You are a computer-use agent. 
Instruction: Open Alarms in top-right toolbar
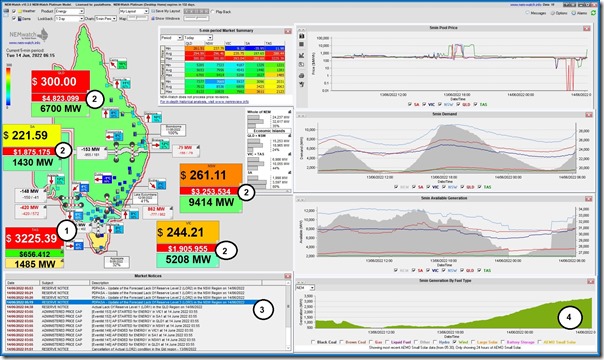point(580,13)
